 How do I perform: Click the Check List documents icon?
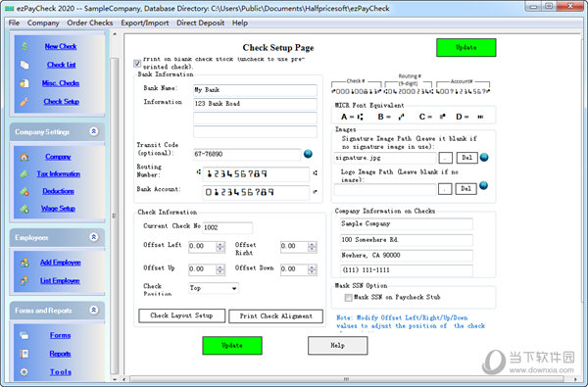(x=24, y=65)
